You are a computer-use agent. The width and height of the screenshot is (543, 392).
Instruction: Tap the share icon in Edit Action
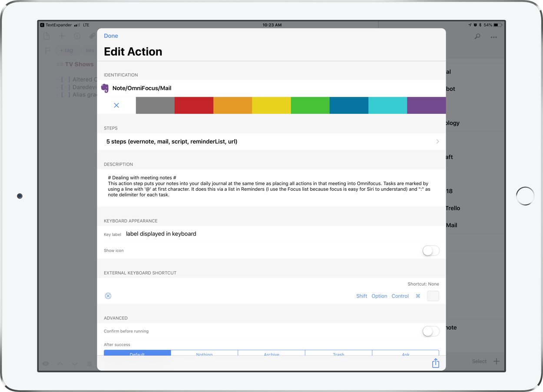(436, 363)
